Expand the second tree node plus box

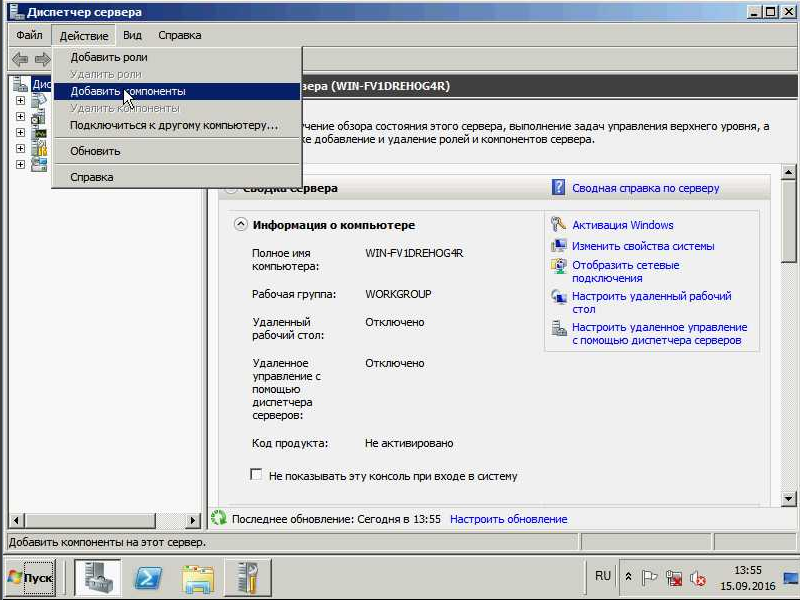(20, 116)
